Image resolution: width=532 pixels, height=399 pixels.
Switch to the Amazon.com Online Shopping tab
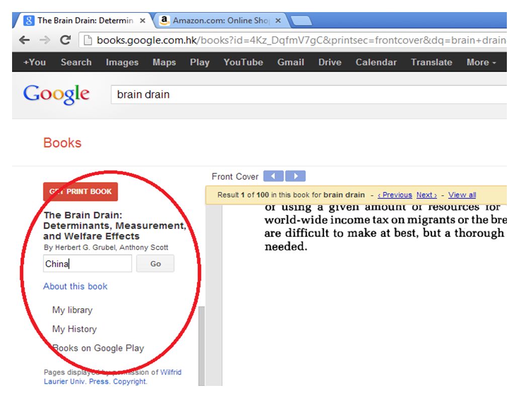pos(221,20)
